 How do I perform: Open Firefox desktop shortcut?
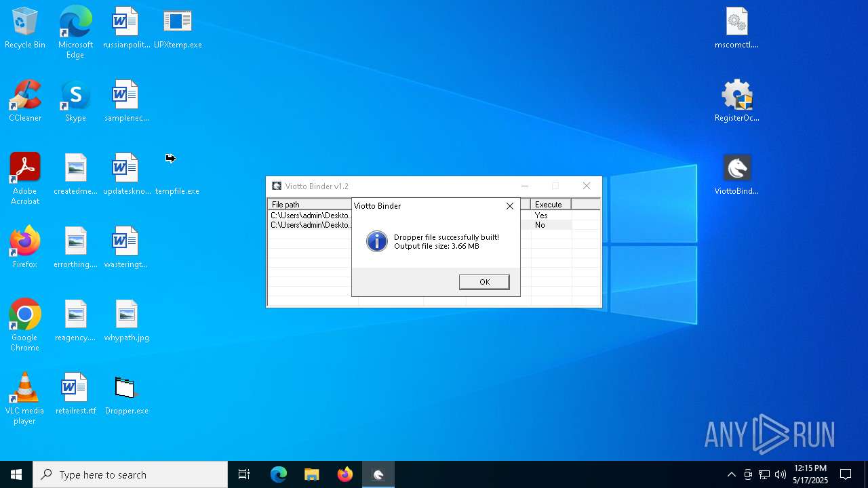tap(25, 248)
